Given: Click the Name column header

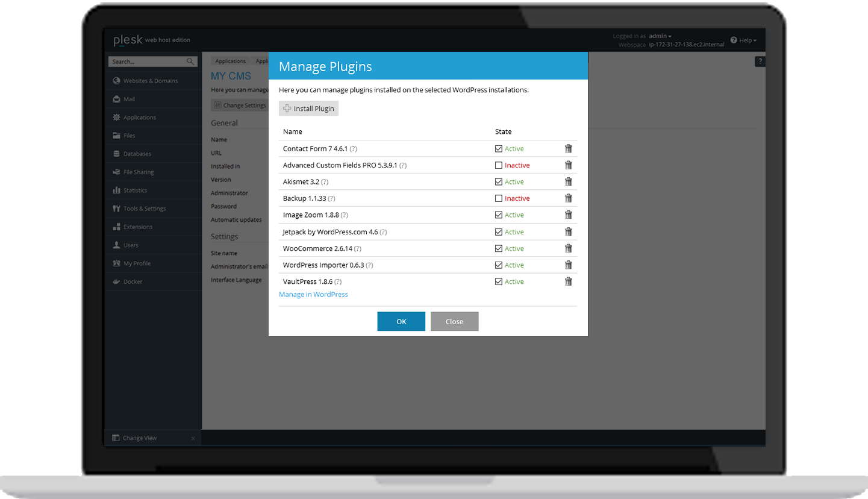Looking at the screenshot, I should click(x=293, y=131).
